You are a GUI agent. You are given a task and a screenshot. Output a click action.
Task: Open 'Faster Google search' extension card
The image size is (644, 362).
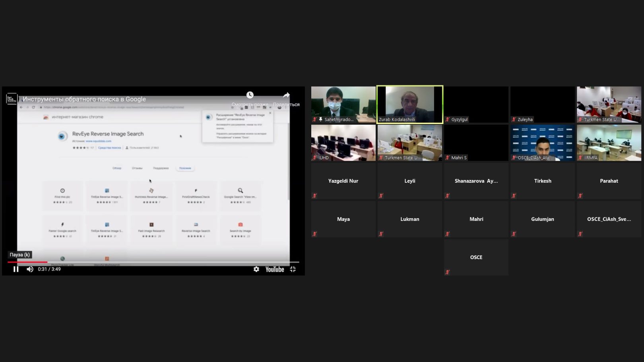click(62, 230)
